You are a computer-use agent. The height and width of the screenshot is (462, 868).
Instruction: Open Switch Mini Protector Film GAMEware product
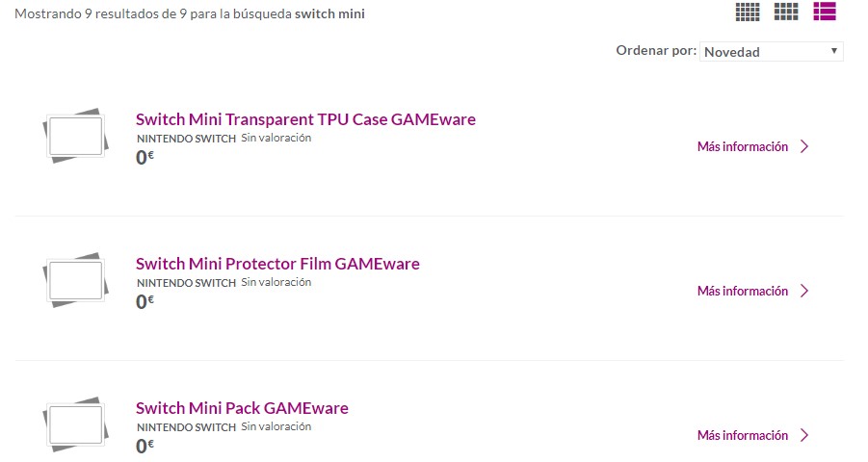click(277, 264)
